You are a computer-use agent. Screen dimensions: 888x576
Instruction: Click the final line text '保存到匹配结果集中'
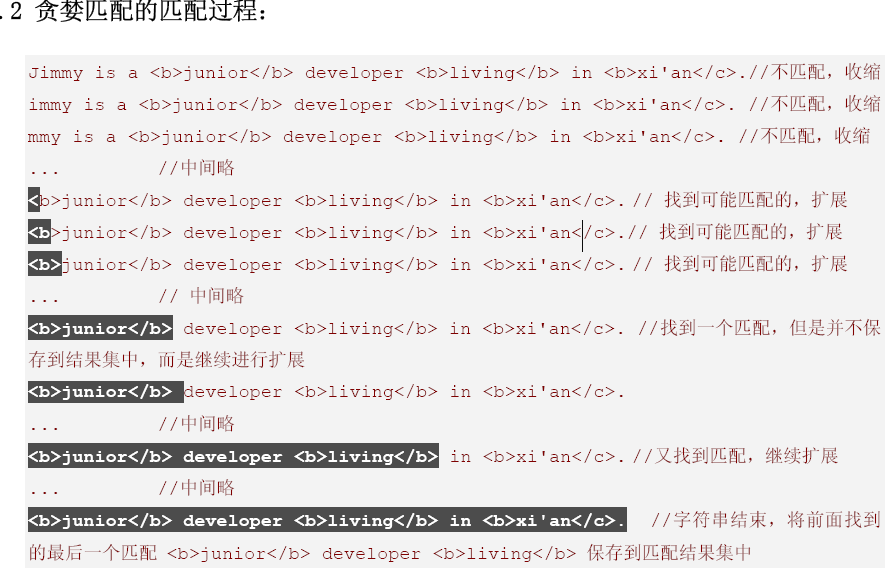pyautogui.click(x=669, y=552)
